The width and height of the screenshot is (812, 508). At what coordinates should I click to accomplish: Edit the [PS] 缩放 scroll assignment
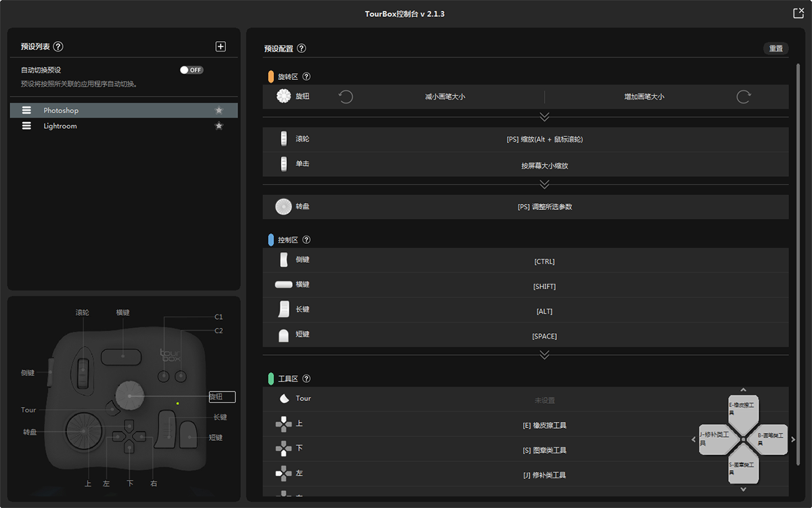click(x=545, y=140)
